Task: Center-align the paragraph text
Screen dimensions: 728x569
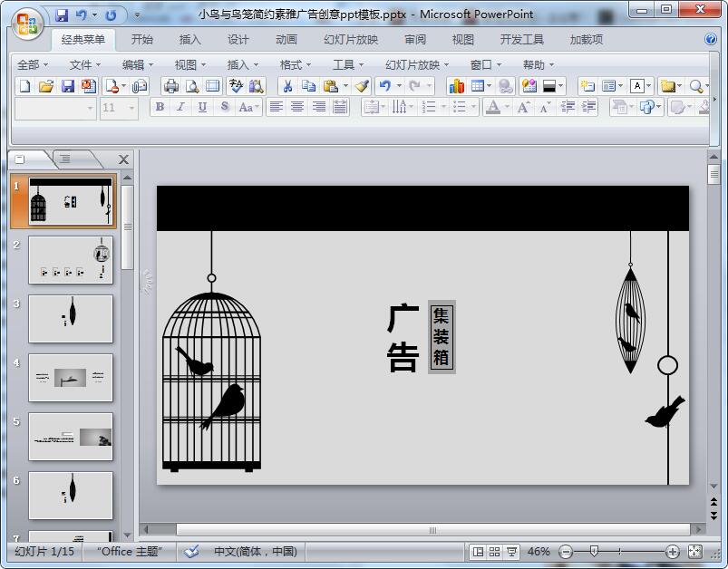Action: 297,107
